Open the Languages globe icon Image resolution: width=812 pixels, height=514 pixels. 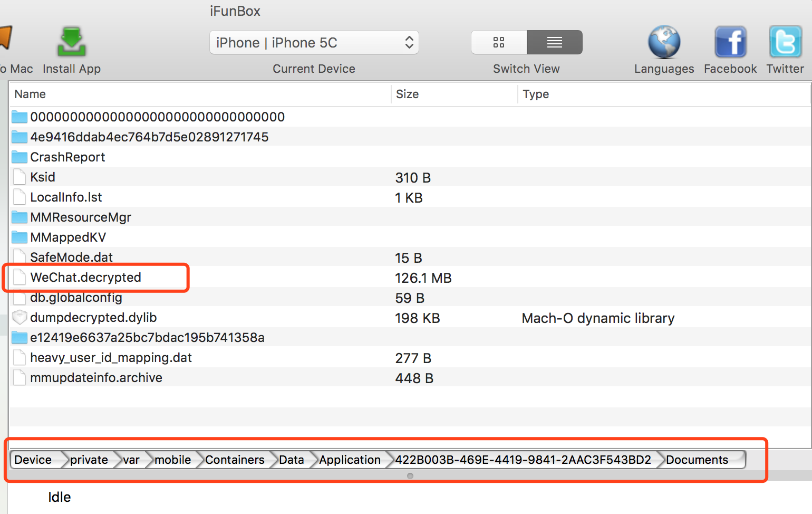pyautogui.click(x=664, y=42)
